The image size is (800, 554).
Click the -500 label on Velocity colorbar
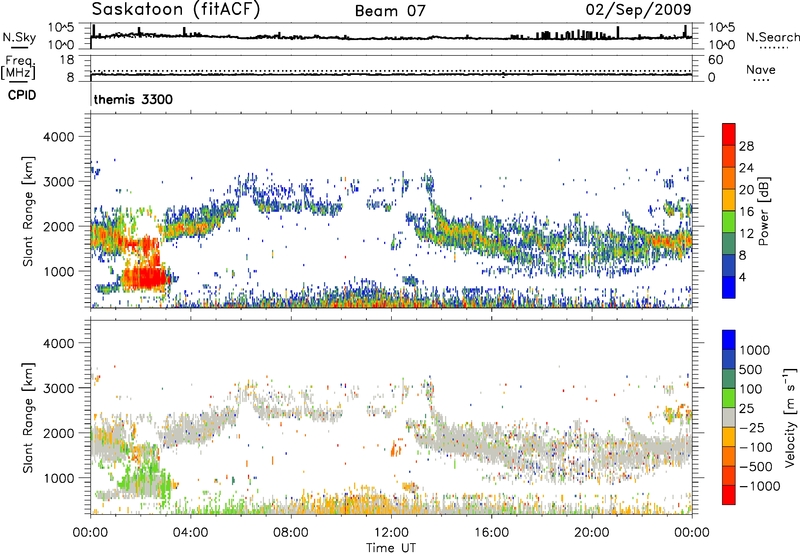(x=756, y=467)
